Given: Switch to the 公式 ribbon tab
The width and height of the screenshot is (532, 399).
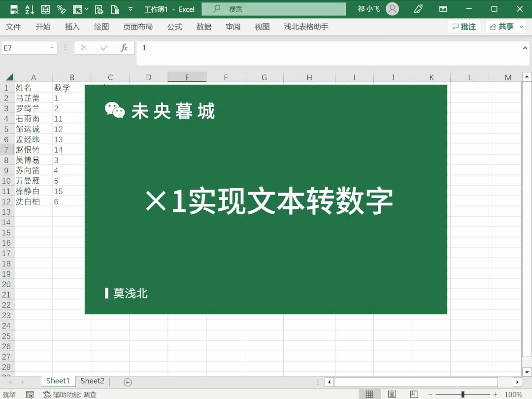Looking at the screenshot, I should pyautogui.click(x=174, y=27).
